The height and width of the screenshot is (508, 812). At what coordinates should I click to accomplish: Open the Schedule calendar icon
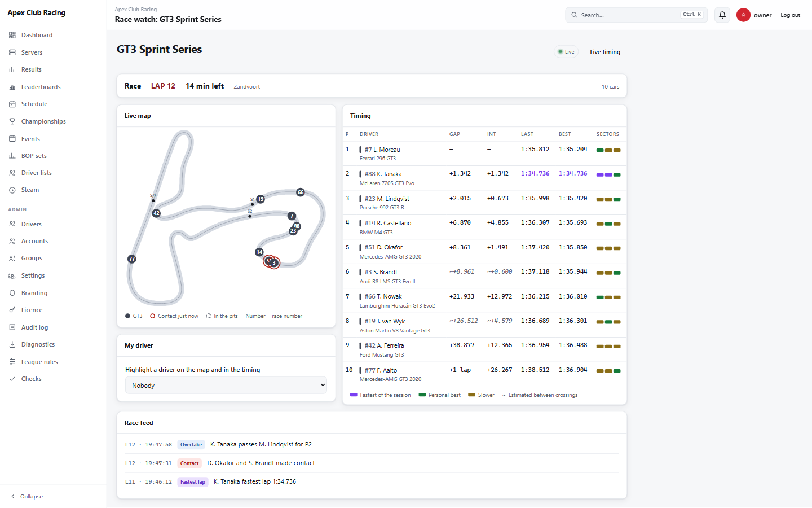12,104
